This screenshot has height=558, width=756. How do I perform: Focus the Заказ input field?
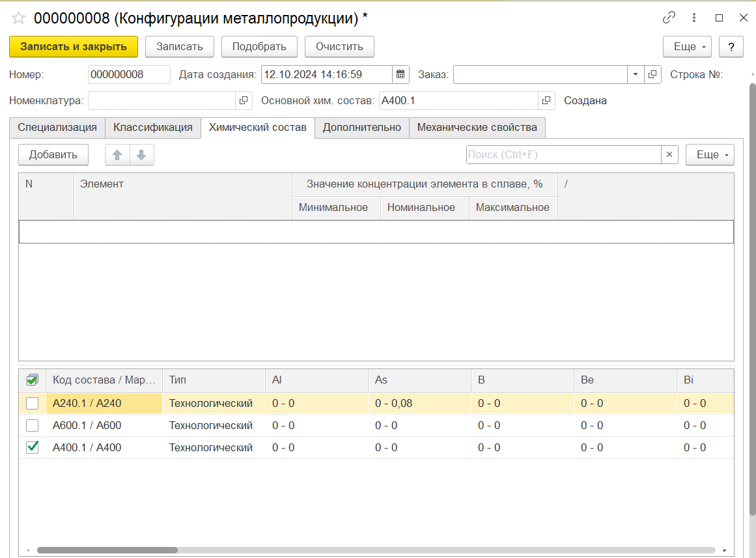coord(540,74)
